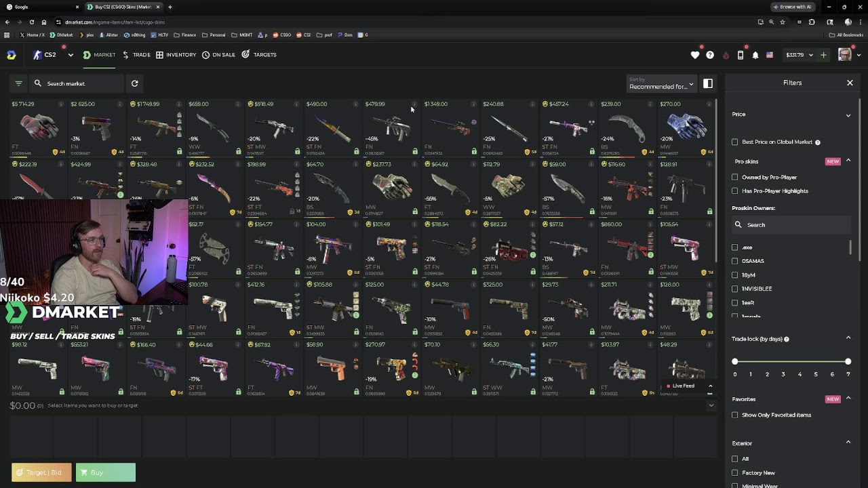Click the green plus to add funds
This screenshot has width=868, height=488.
click(x=823, y=55)
